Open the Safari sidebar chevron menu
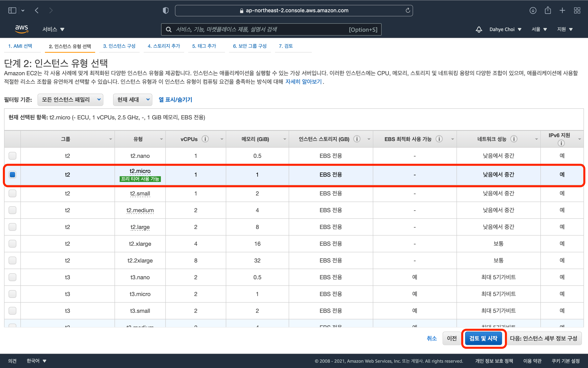Image resolution: width=588 pixels, height=368 pixels. coord(23,10)
